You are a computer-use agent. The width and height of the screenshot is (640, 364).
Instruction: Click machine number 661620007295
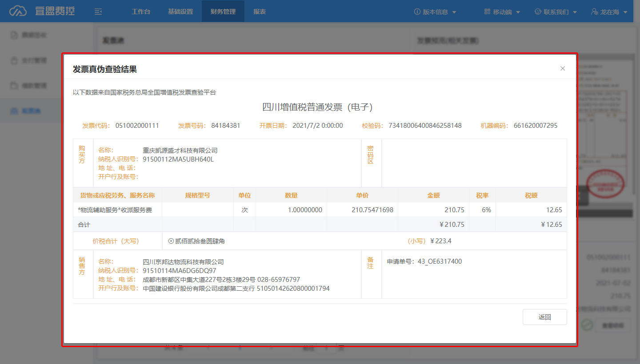(536, 126)
